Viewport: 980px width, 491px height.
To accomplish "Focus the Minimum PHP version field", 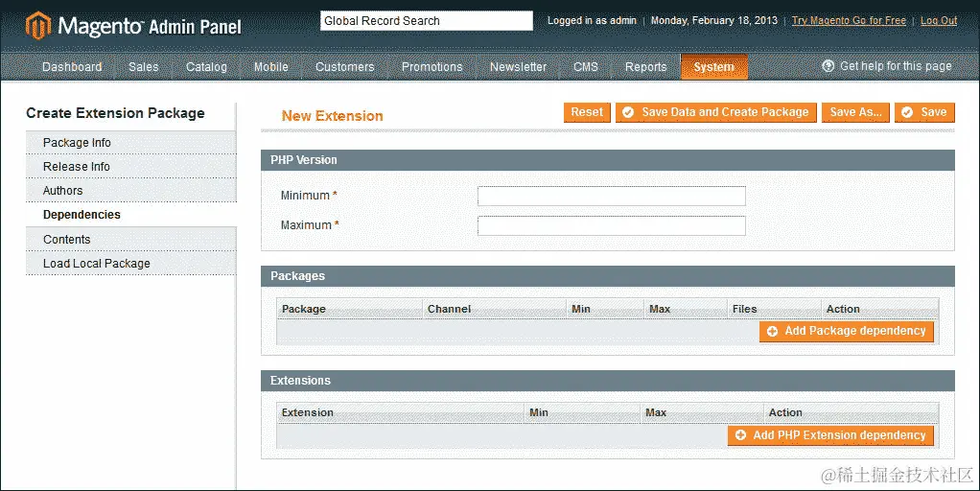I will [611, 196].
